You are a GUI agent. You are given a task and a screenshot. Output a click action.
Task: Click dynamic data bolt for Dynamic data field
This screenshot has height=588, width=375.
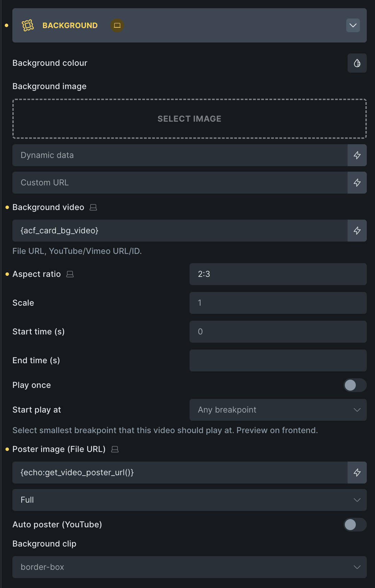tap(357, 155)
